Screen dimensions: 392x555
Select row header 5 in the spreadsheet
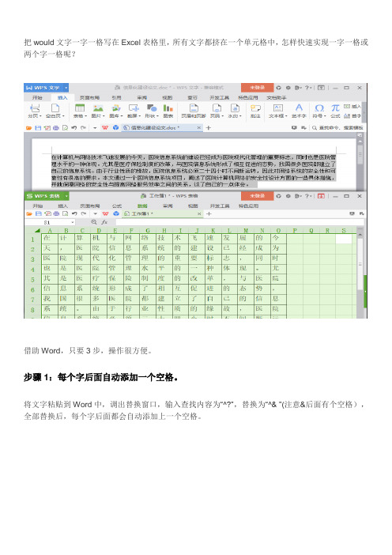point(33,279)
